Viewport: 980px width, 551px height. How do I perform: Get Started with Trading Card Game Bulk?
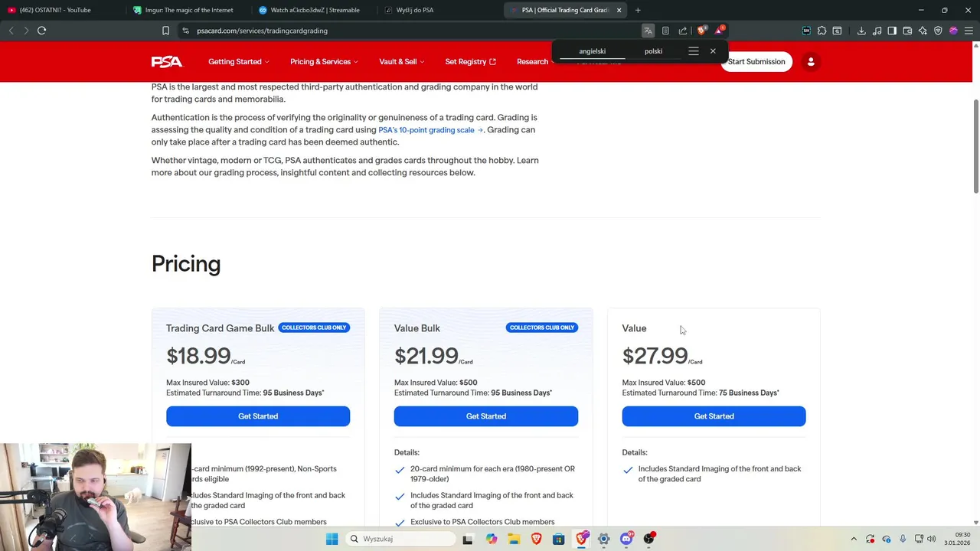pos(258,416)
